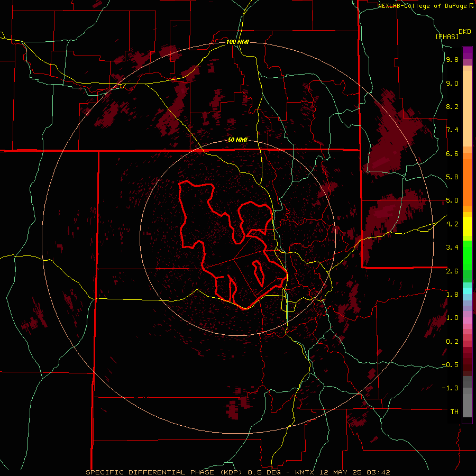This screenshot has width=476, height=476.
Task: Click the 4.2 scale value
Action: pyautogui.click(x=452, y=224)
